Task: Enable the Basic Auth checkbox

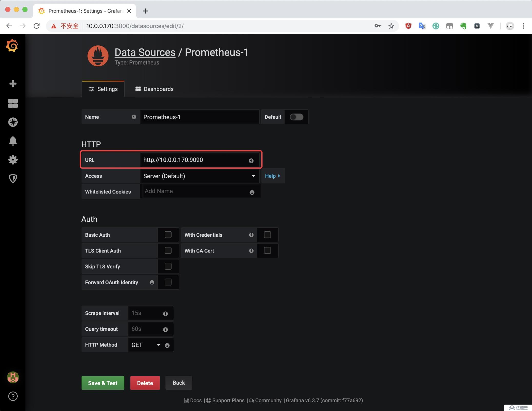Action: [168, 235]
